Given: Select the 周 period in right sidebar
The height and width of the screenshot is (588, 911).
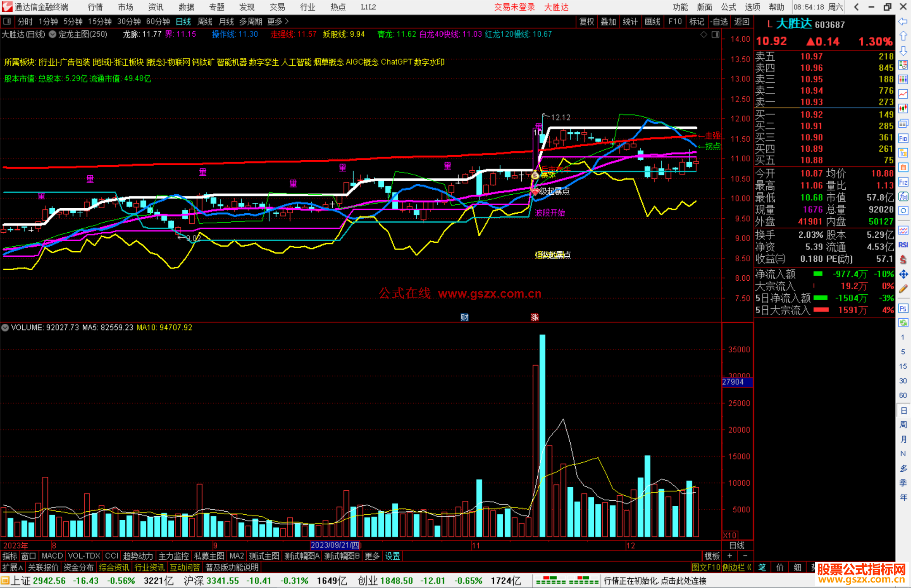Looking at the screenshot, I should point(903,424).
